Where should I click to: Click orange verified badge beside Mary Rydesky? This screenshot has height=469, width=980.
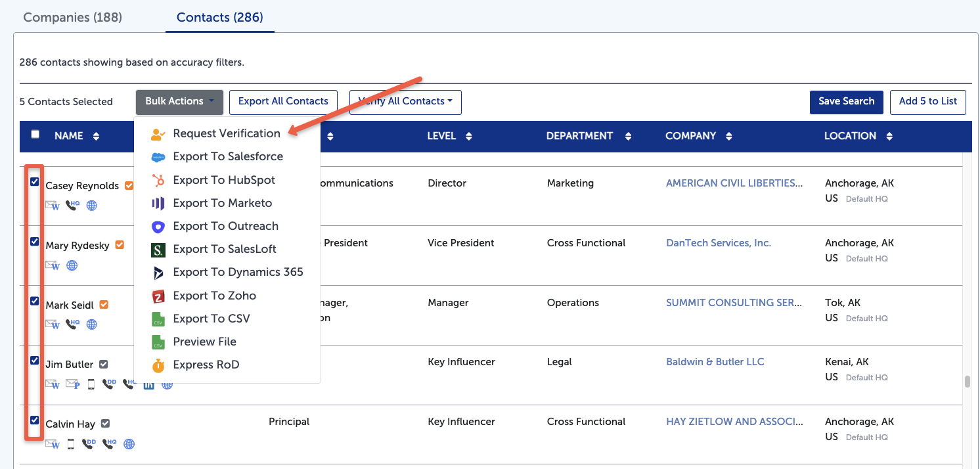[120, 245]
